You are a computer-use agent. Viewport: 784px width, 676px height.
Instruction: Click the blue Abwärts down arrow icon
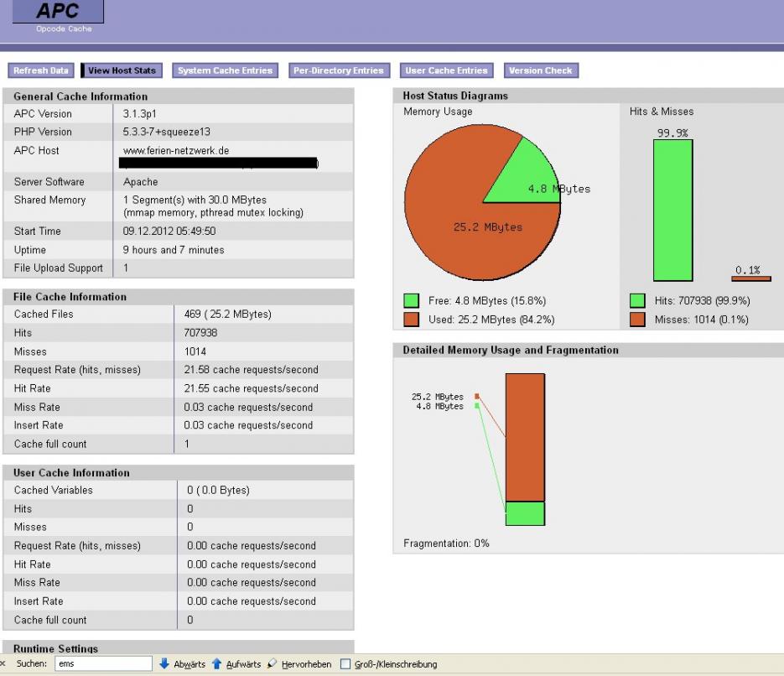coord(164,664)
